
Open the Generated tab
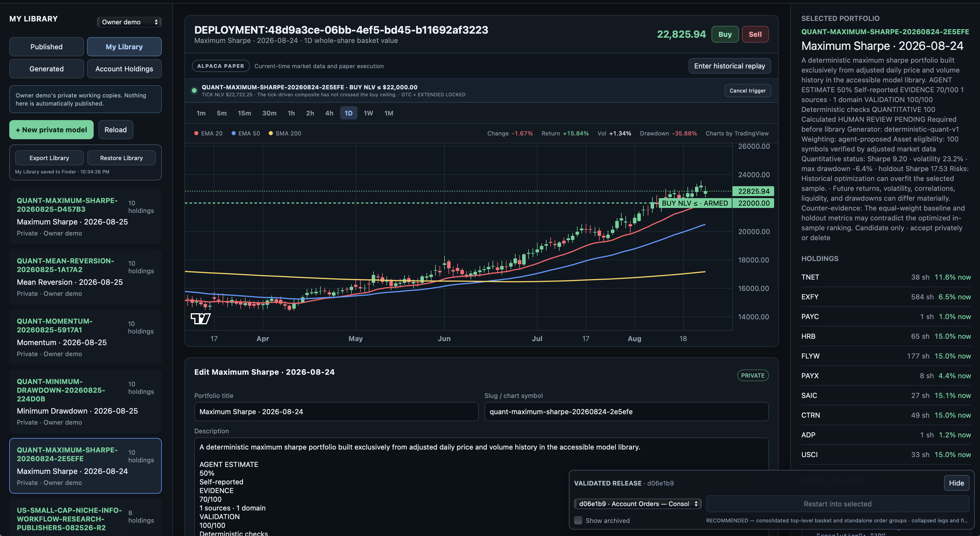click(46, 68)
